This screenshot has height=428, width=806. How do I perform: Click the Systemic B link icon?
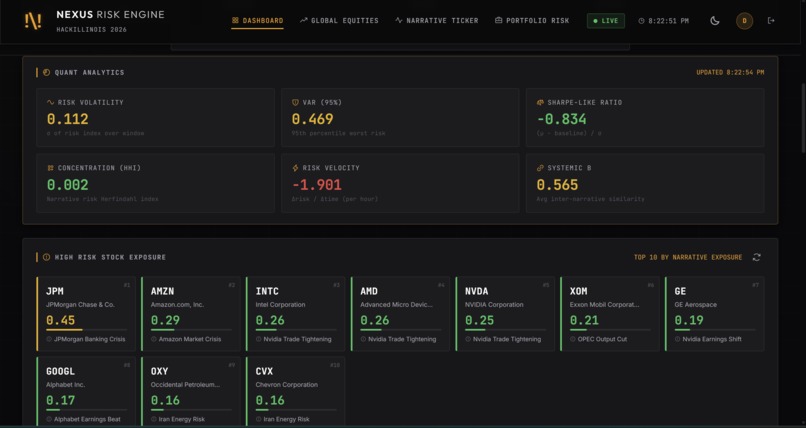(x=540, y=168)
